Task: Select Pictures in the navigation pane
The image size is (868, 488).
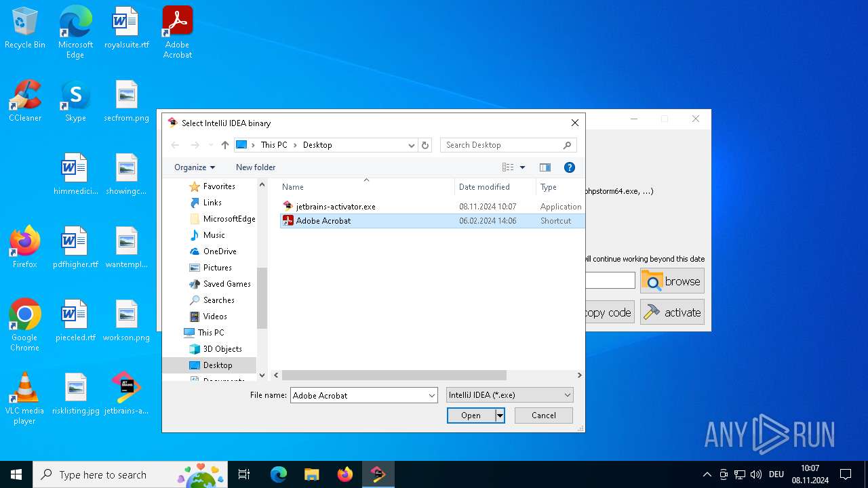Action: pyautogui.click(x=217, y=268)
